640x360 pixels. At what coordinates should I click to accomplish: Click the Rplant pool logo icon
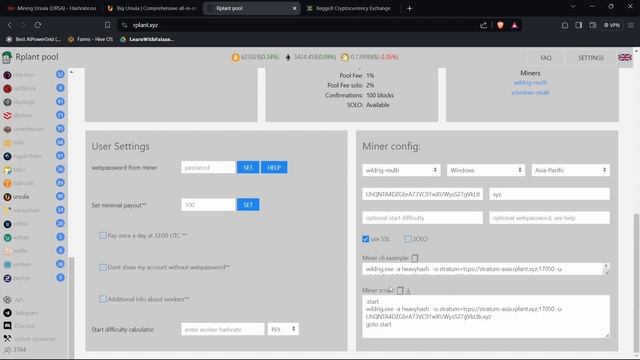click(7, 57)
